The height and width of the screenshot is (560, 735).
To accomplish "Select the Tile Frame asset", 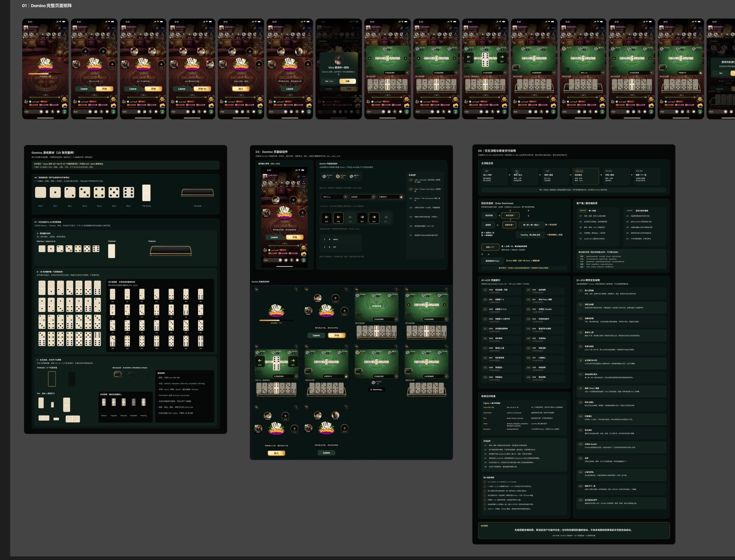I will (x=146, y=193).
